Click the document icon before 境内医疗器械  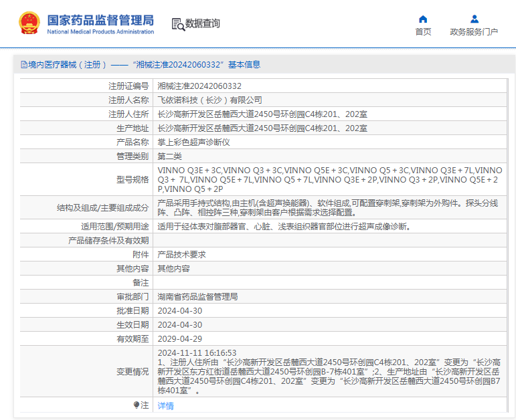[x=23, y=65]
